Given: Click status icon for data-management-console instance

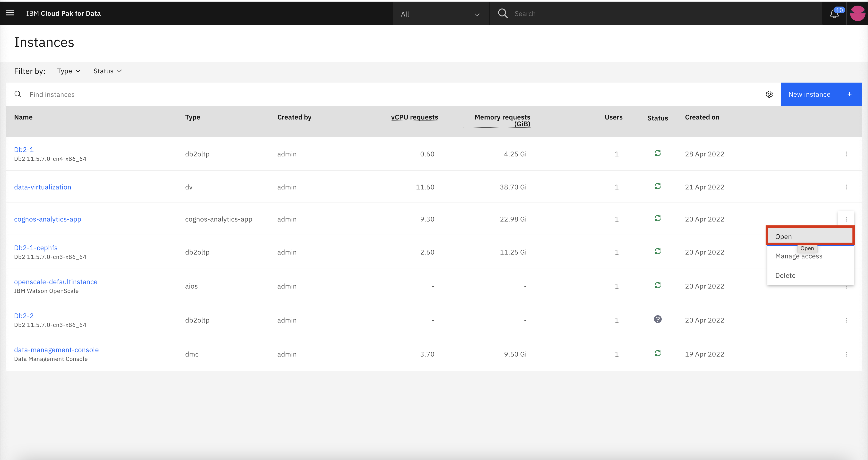Looking at the screenshot, I should pos(657,353).
